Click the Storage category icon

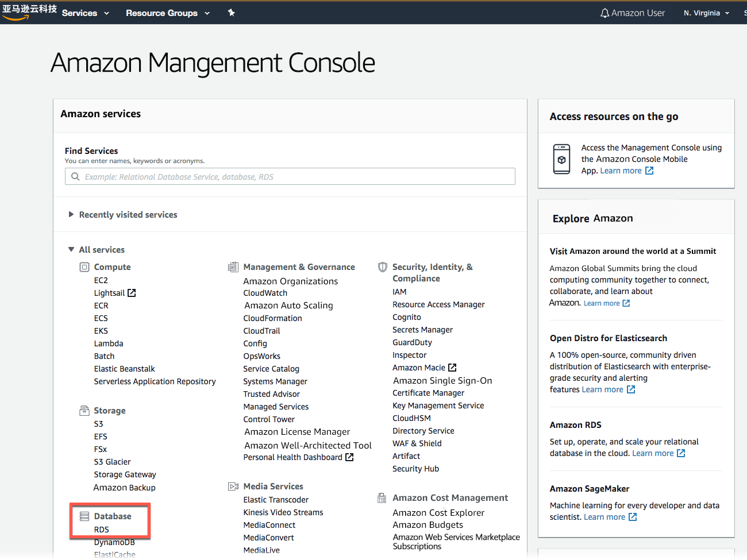[x=83, y=410]
